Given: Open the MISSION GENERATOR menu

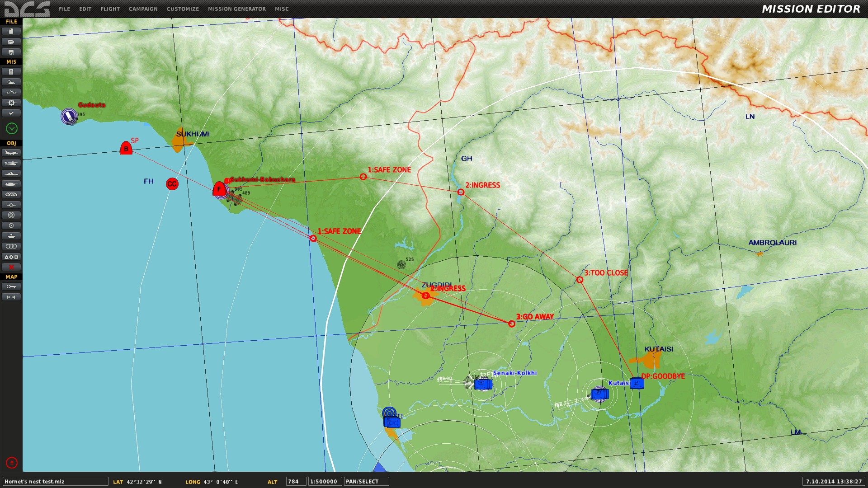Looking at the screenshot, I should coord(237,9).
